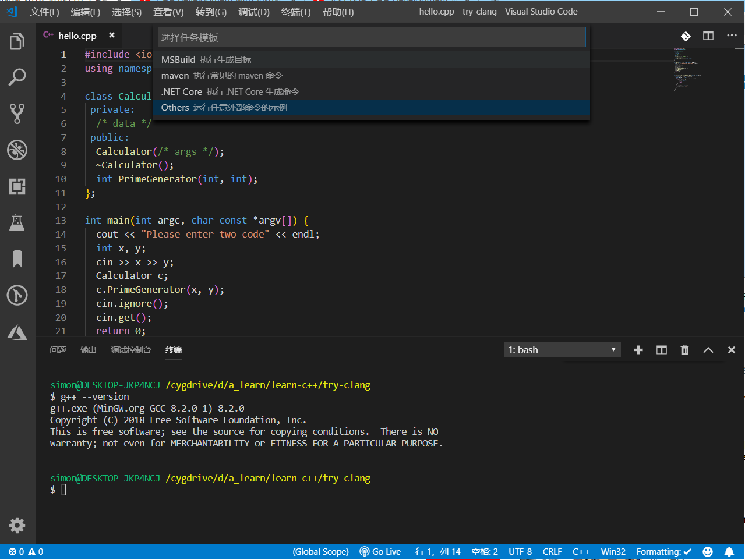The image size is (745, 560).
Task: Open the Manage gear menu
Action: [x=17, y=525]
